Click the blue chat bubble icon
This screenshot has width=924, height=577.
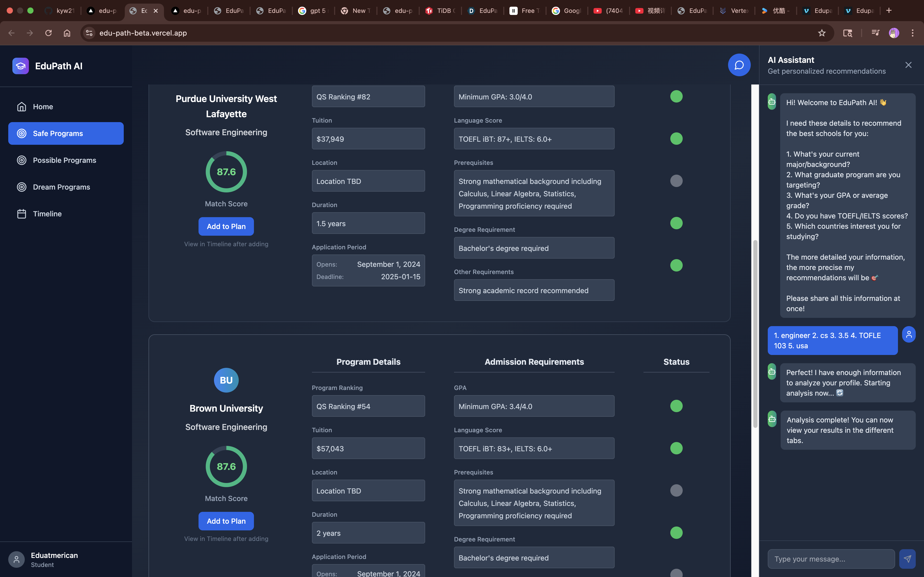click(739, 65)
